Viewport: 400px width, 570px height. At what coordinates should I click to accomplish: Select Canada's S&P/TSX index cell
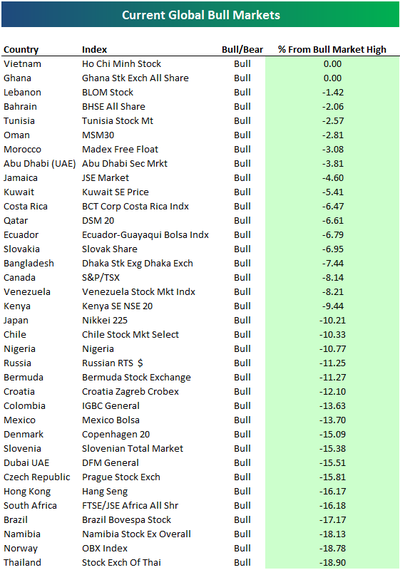pyautogui.click(x=101, y=278)
